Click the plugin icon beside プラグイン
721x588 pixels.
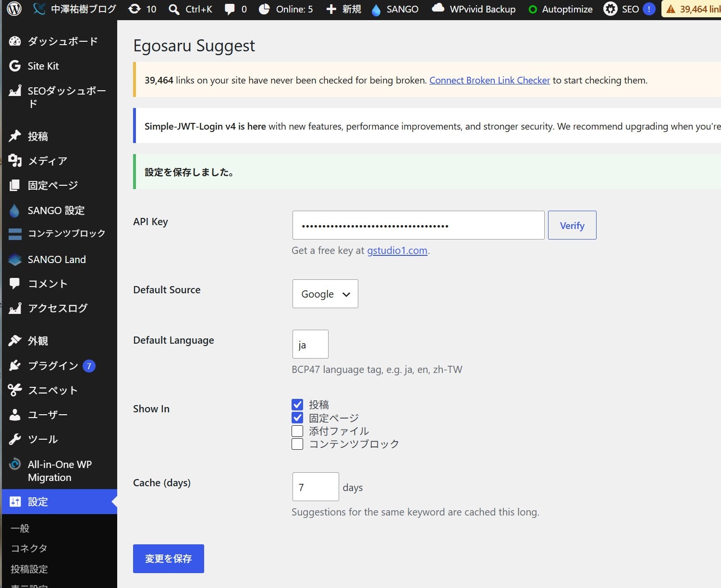pos(15,366)
